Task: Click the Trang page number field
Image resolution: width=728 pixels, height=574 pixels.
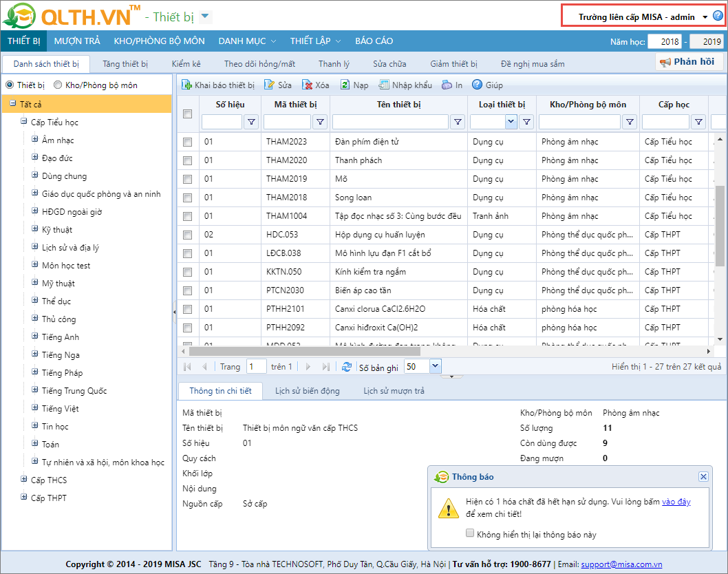Action: click(257, 366)
